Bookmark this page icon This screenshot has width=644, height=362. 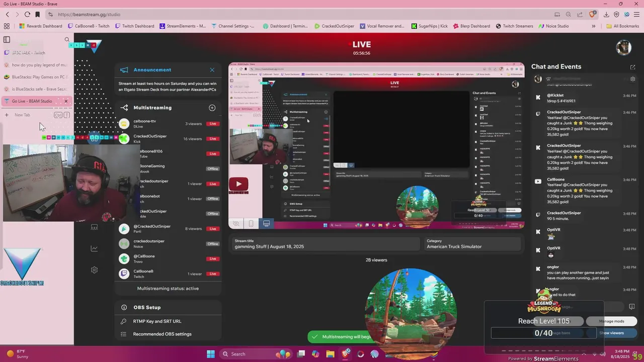click(37, 15)
